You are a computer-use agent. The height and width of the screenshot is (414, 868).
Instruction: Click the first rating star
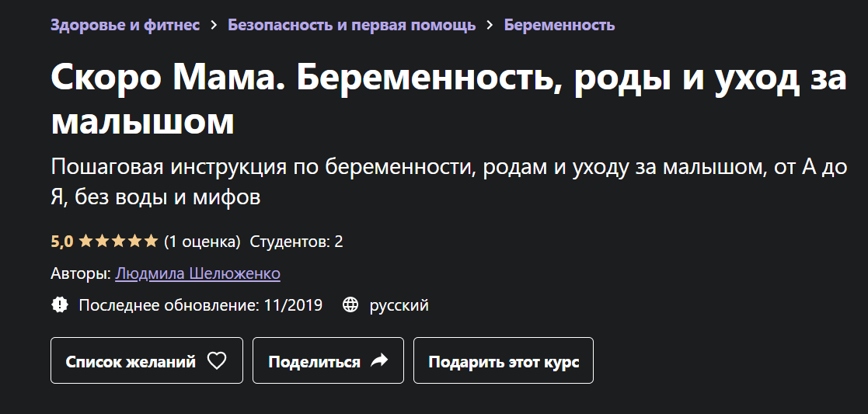85,242
